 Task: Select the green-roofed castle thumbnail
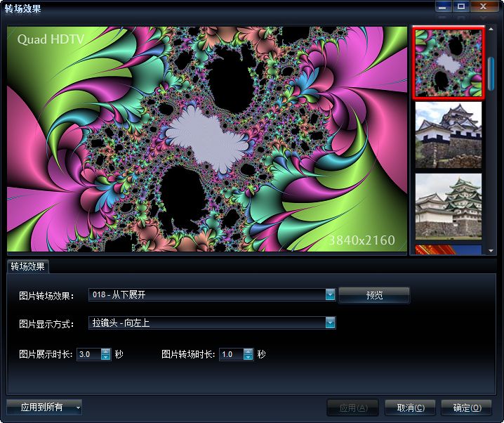pos(449,207)
